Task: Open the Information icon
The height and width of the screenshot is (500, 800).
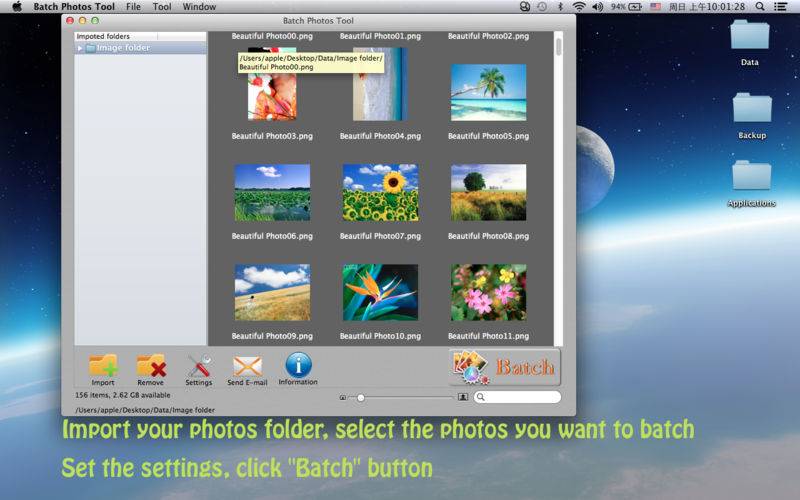Action: click(298, 365)
